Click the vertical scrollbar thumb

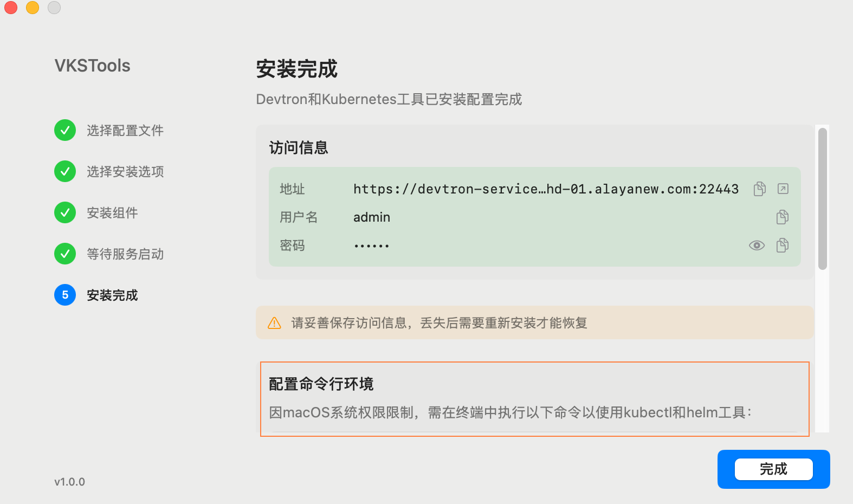822,198
